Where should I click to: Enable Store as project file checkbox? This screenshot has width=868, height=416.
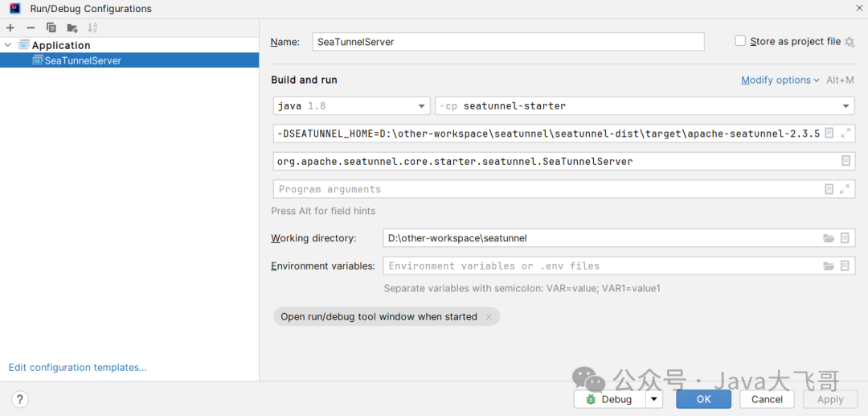point(740,41)
